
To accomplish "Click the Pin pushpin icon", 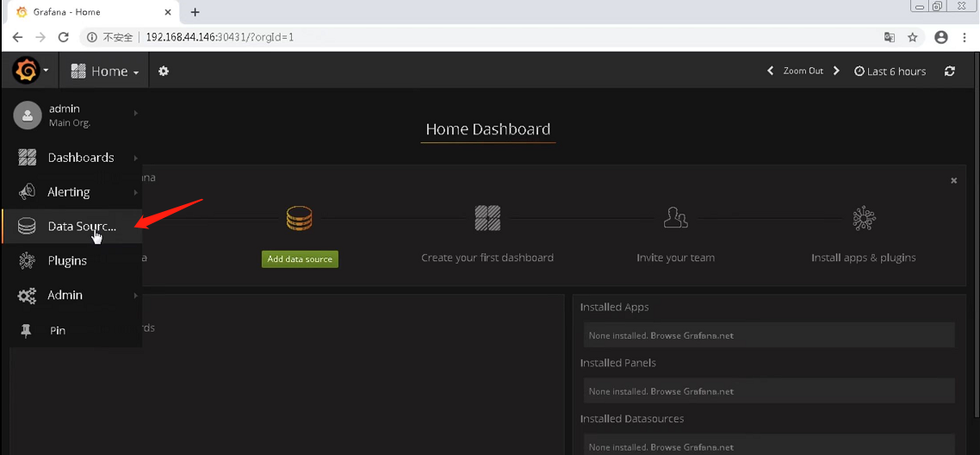I will tap(26, 331).
